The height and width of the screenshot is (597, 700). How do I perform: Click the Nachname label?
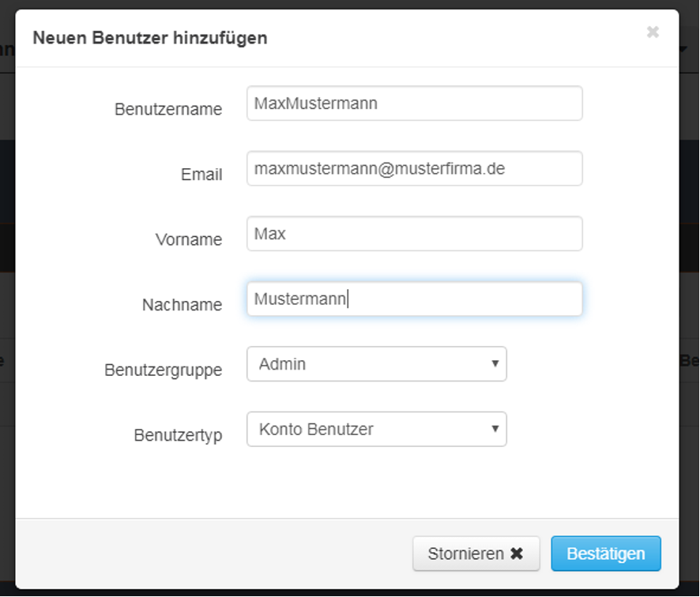pos(182,305)
